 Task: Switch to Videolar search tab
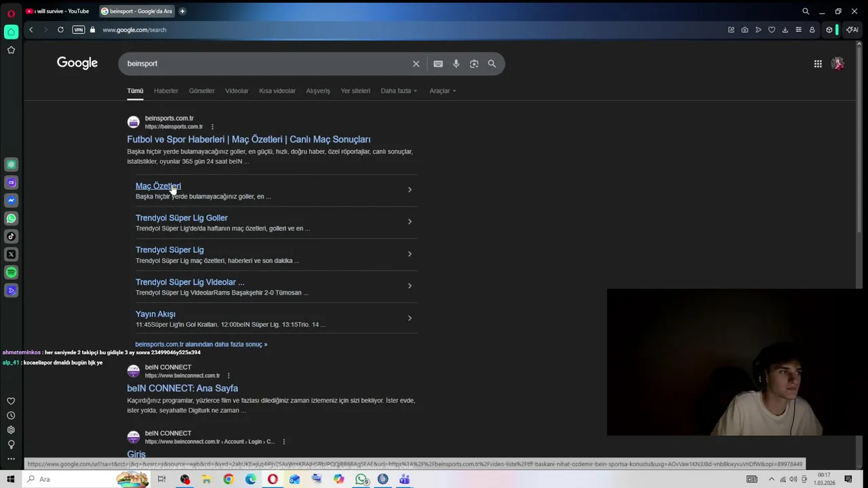coord(237,91)
